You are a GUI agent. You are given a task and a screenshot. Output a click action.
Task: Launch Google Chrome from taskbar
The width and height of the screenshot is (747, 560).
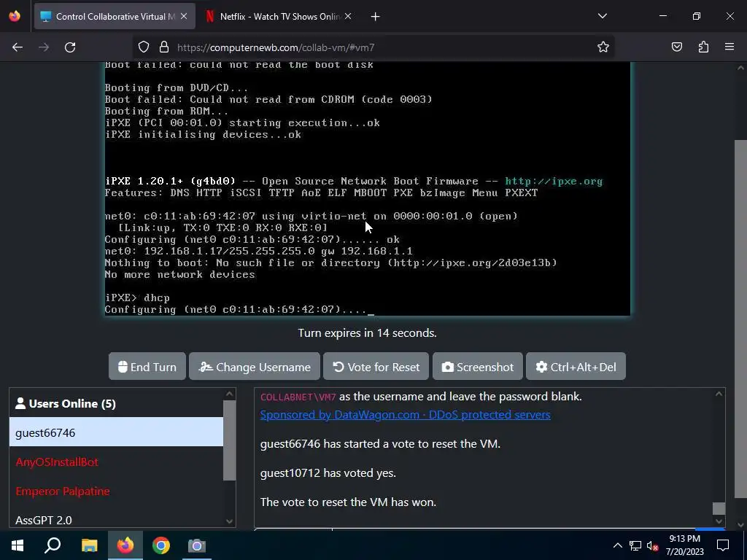[161, 545]
